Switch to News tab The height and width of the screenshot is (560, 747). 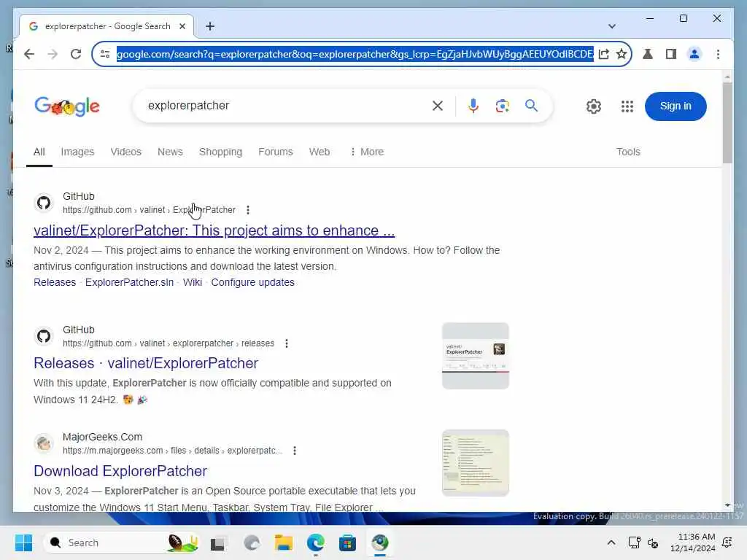[170, 152]
